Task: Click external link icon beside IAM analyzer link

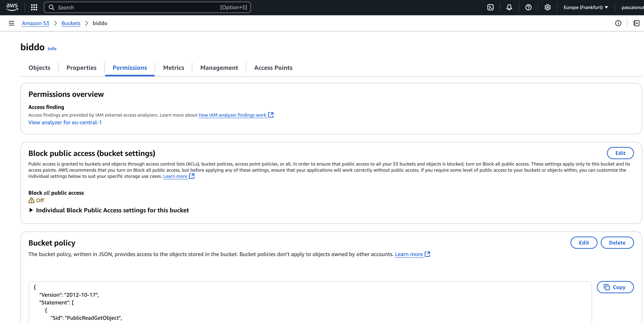Action: click(271, 115)
